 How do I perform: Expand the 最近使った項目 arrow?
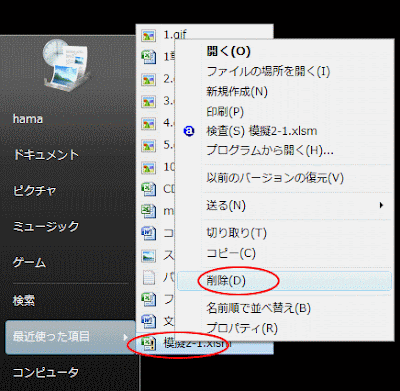click(126, 337)
